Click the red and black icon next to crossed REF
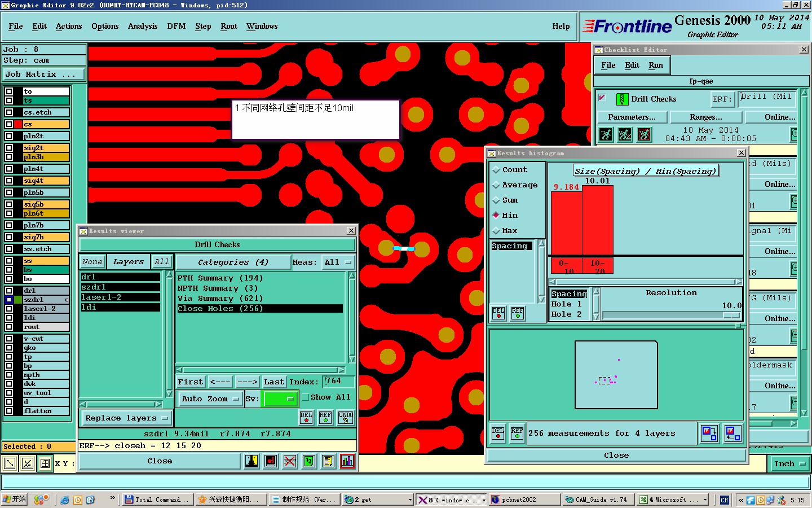Screen dimensions: 812x508 point(271,461)
